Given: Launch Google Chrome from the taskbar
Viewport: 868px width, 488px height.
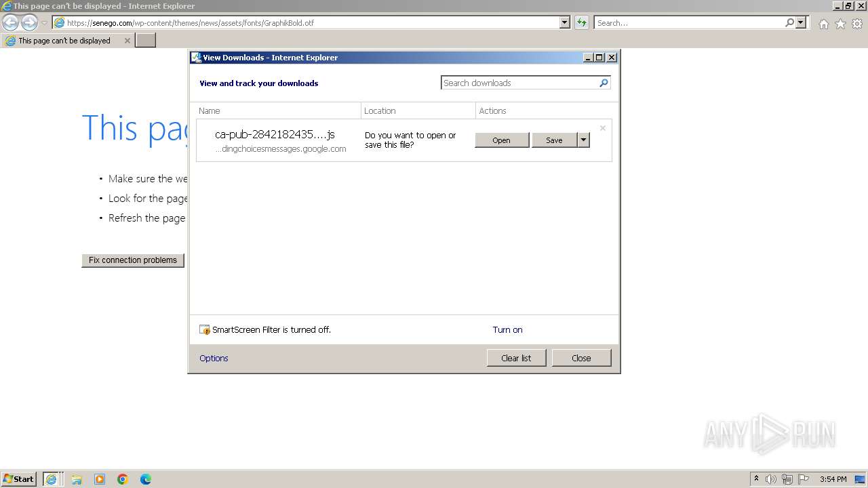Looking at the screenshot, I should (x=123, y=479).
